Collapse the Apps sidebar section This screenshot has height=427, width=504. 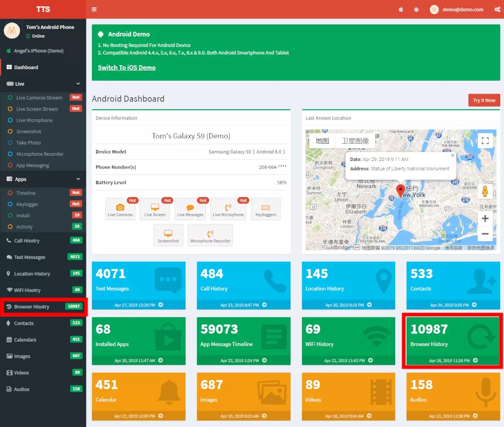[43, 179]
